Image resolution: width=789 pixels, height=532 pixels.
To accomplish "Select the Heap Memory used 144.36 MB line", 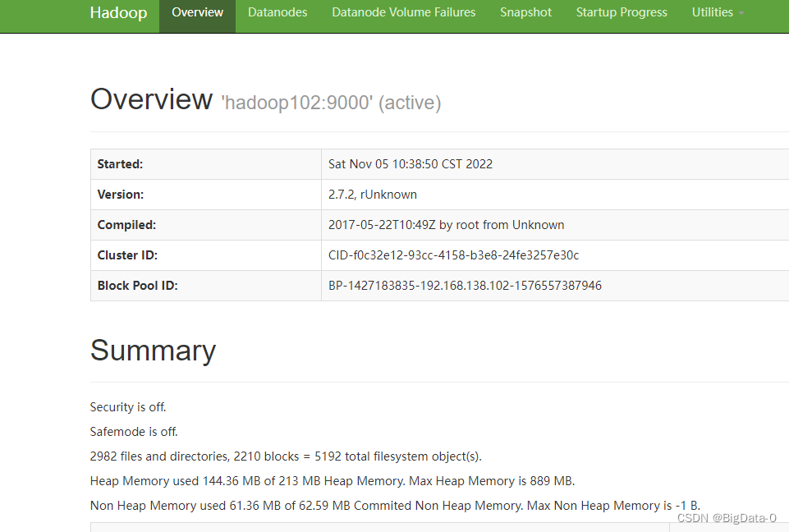I will click(333, 480).
